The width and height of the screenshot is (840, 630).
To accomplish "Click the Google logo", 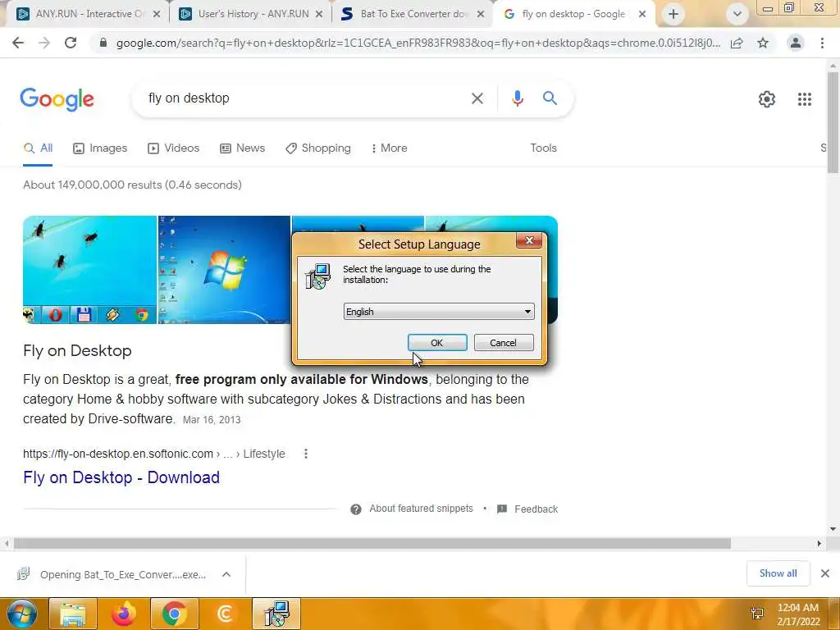I will [x=57, y=99].
